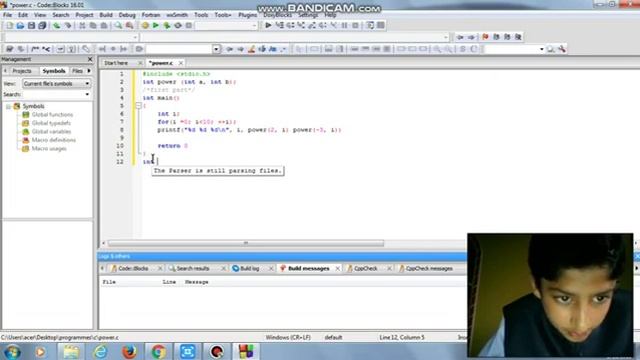
Task: Open the Build menu
Action: [x=106, y=15]
